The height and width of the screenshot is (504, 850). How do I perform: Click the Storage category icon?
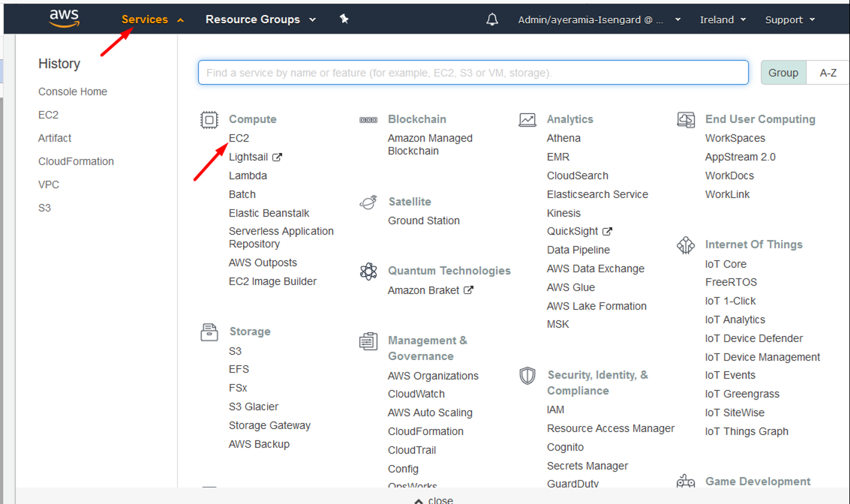(209, 332)
